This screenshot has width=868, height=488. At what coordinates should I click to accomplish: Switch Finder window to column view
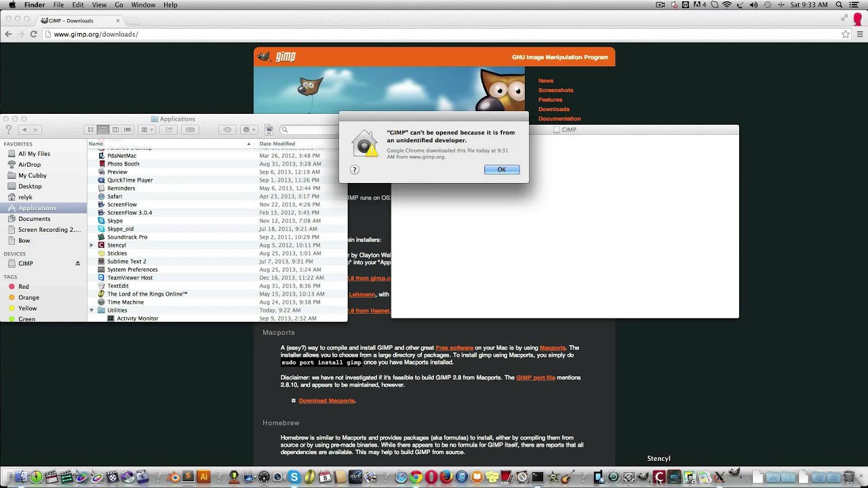coord(115,129)
